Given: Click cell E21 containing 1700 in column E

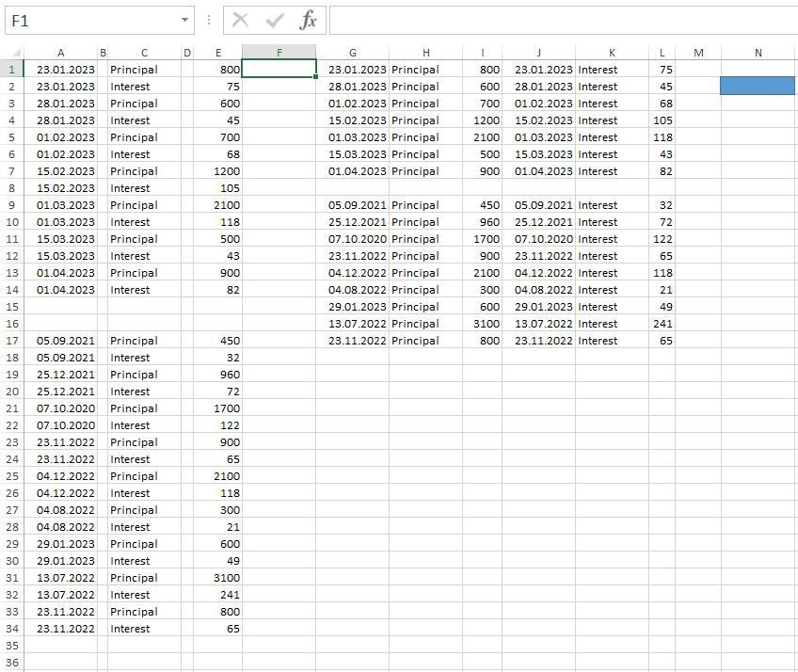Looking at the screenshot, I should click(217, 408).
